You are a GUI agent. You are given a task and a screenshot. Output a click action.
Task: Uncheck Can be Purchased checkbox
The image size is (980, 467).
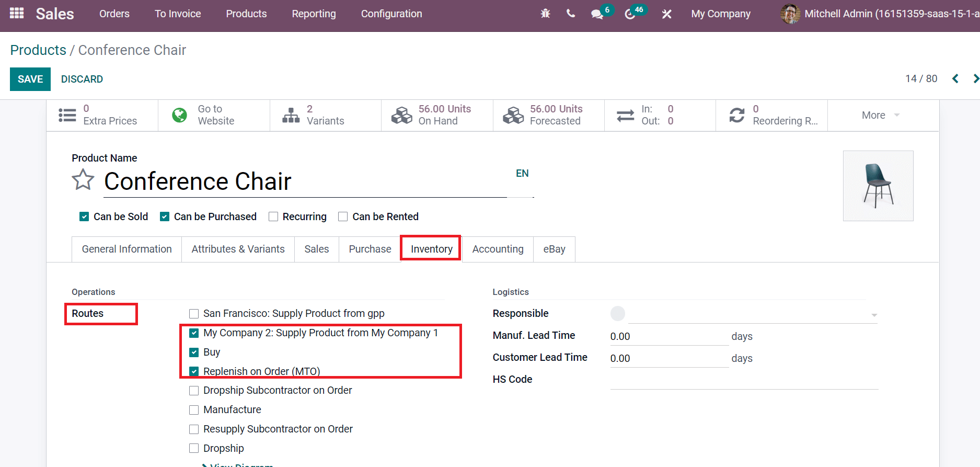pos(164,217)
